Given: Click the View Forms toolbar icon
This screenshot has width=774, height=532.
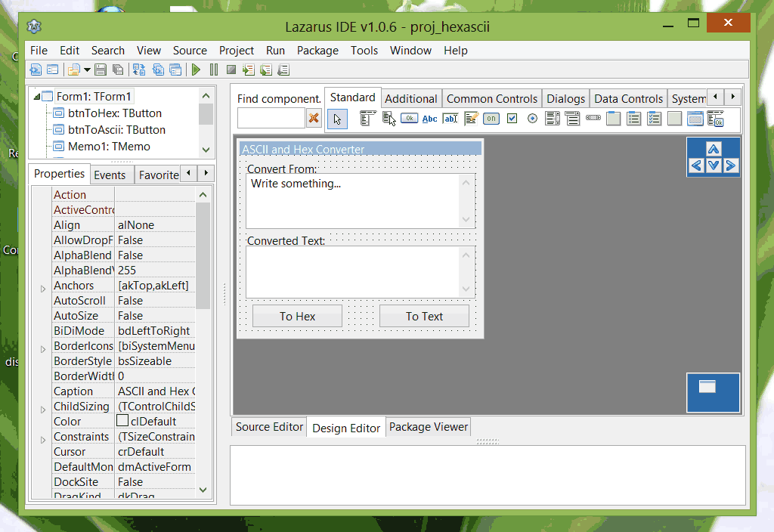Looking at the screenshot, I should click(175, 70).
